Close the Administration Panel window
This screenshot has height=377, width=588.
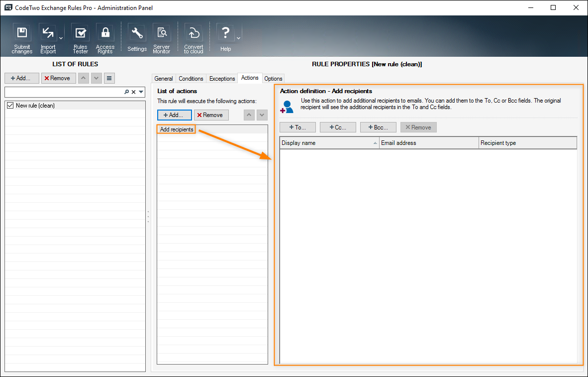tap(576, 7)
